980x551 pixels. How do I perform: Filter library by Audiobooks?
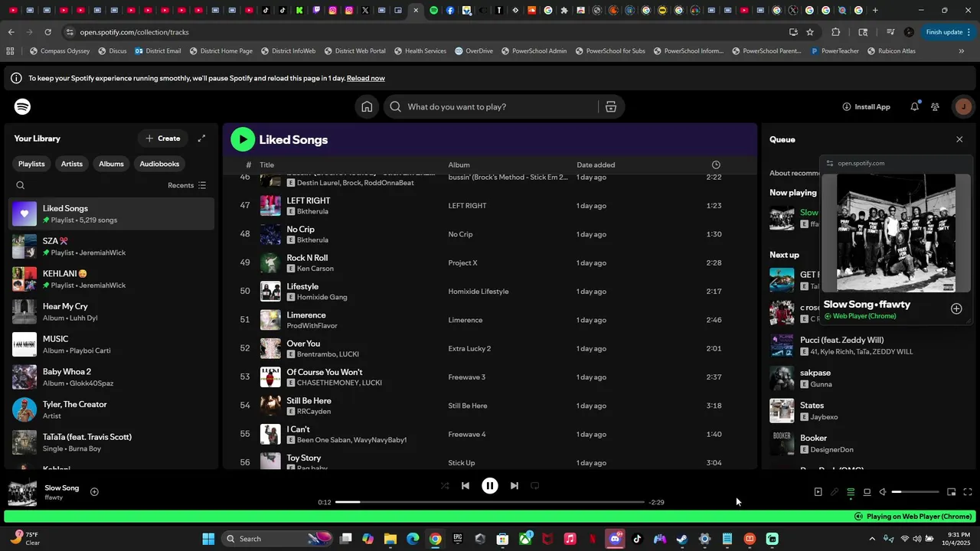(x=159, y=164)
